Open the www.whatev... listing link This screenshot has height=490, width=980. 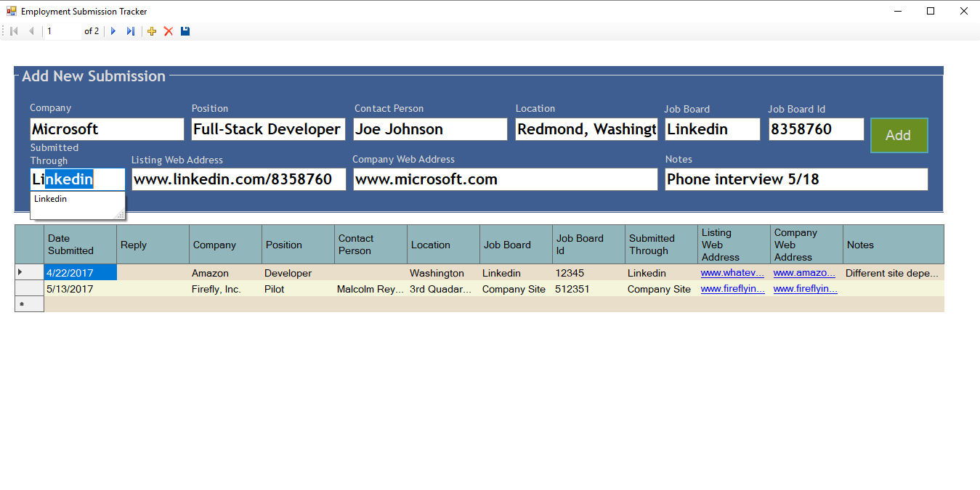pyautogui.click(x=732, y=273)
